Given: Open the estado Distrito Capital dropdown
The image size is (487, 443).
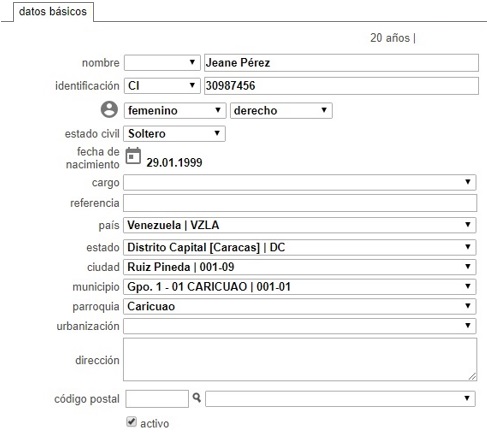Looking at the screenshot, I should (300, 247).
